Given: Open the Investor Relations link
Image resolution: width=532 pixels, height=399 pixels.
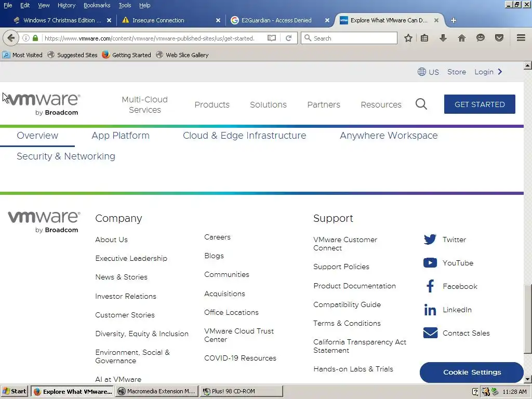Looking at the screenshot, I should 126,296.
